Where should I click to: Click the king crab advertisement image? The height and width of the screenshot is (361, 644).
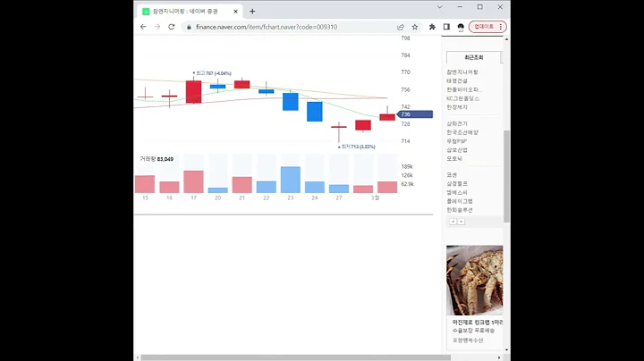point(474,281)
